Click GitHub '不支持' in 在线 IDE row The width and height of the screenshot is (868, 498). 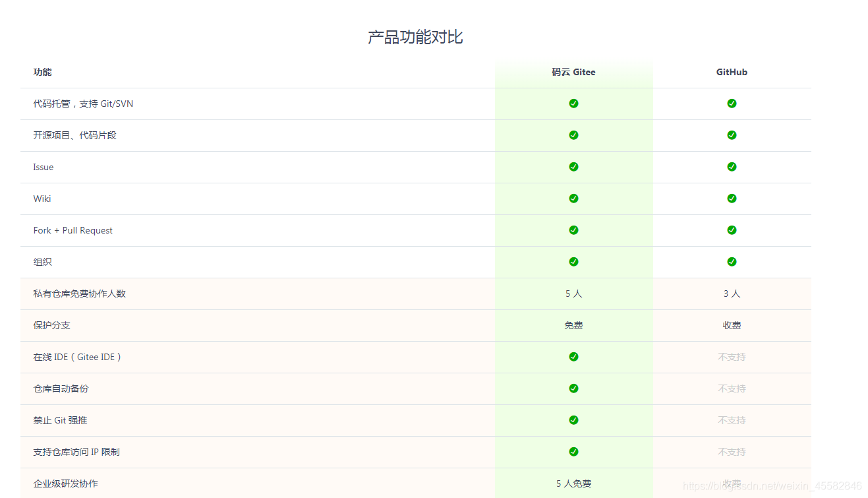732,357
